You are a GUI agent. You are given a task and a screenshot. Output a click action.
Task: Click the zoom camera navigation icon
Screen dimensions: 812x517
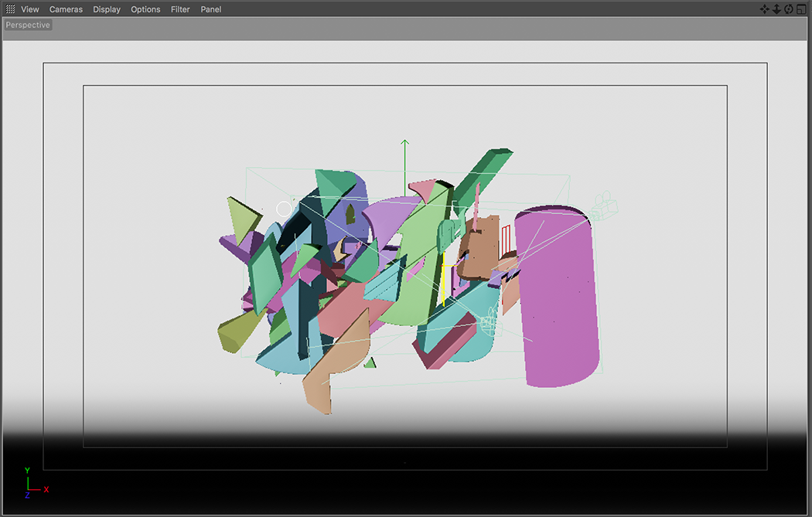click(x=776, y=9)
